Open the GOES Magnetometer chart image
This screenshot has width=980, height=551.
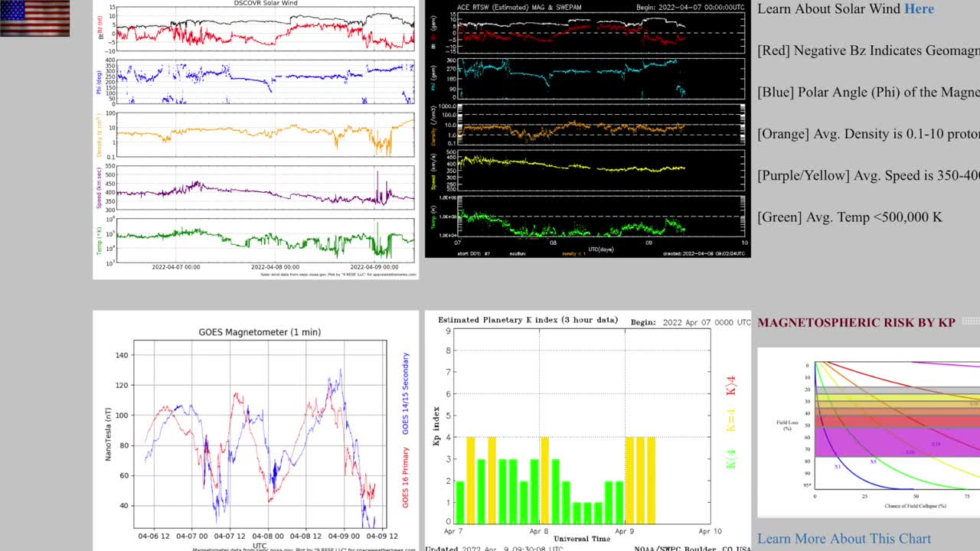(x=256, y=430)
